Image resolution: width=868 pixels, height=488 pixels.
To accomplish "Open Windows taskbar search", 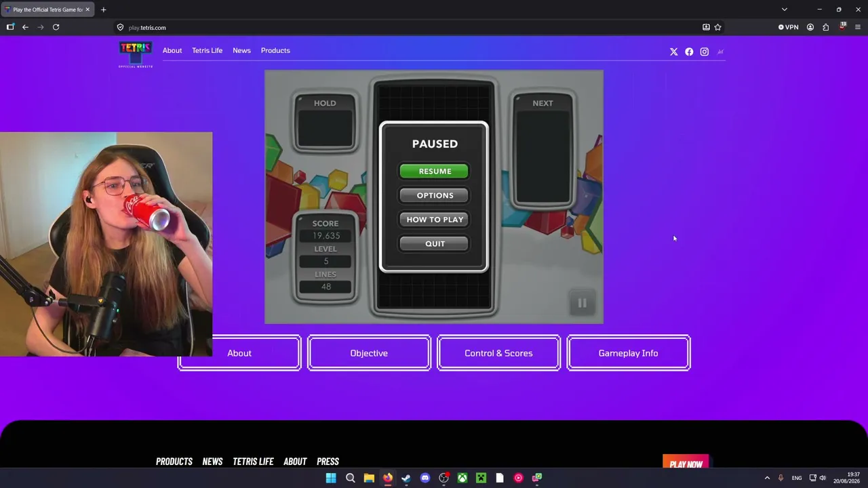I will pyautogui.click(x=351, y=478).
